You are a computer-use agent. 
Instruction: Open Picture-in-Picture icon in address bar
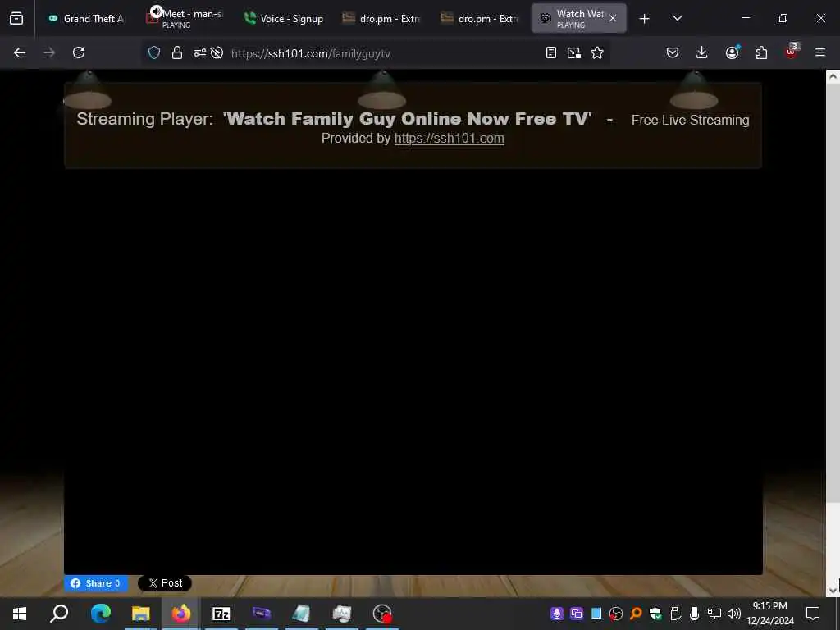pos(573,53)
